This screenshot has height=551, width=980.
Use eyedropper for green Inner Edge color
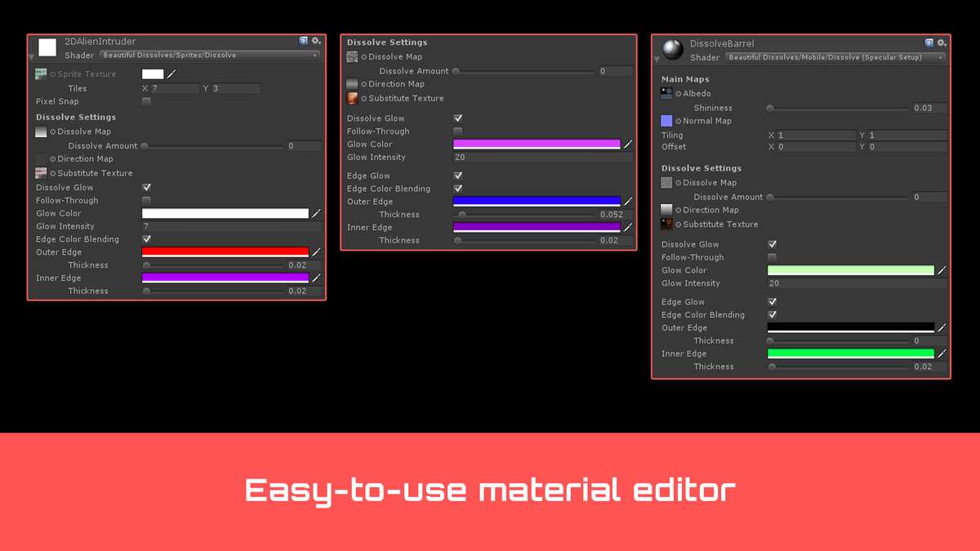[942, 353]
